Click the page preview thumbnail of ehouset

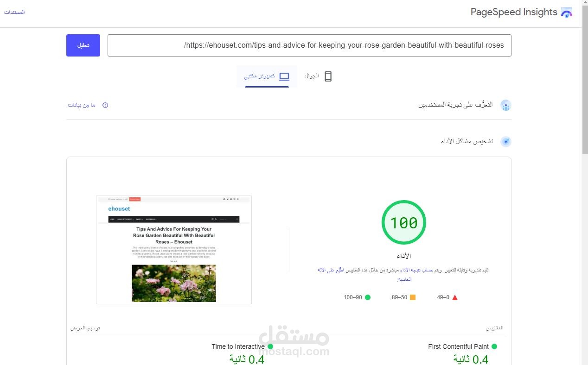tap(174, 249)
